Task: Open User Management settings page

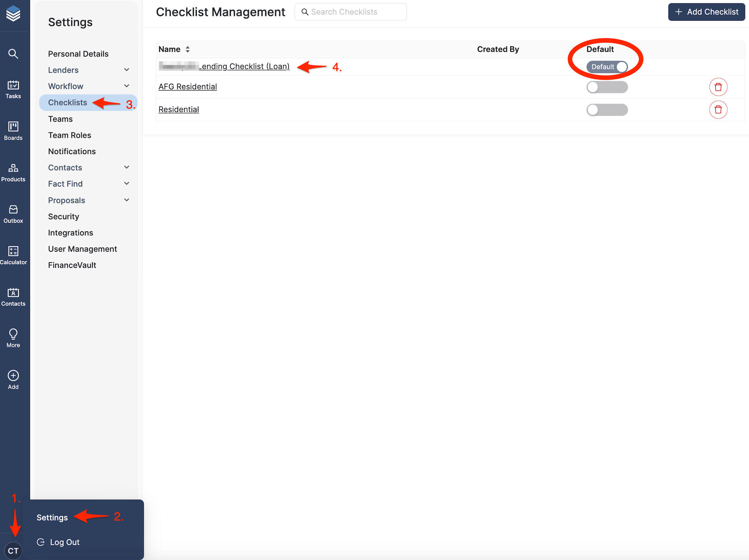Action: click(82, 249)
